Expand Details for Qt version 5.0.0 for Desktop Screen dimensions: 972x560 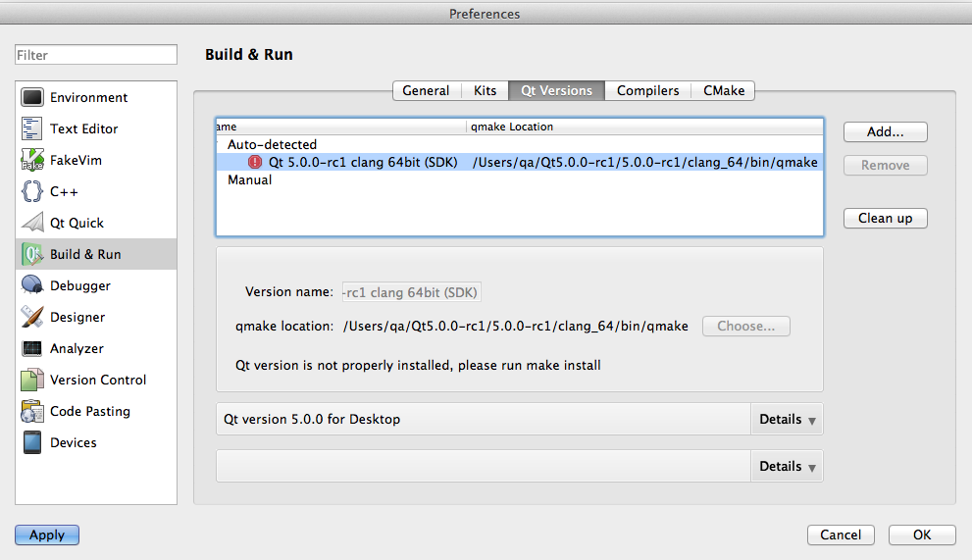tap(787, 420)
